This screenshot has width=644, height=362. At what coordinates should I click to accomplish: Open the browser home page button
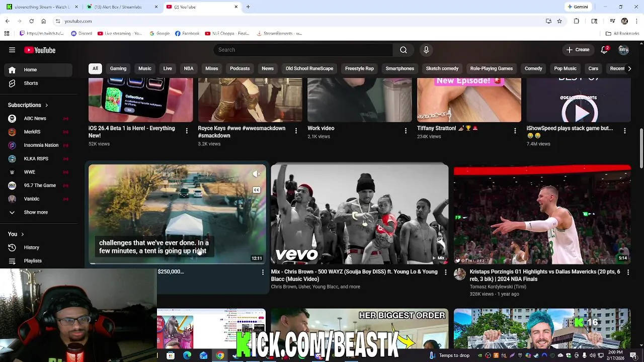pos(43,21)
